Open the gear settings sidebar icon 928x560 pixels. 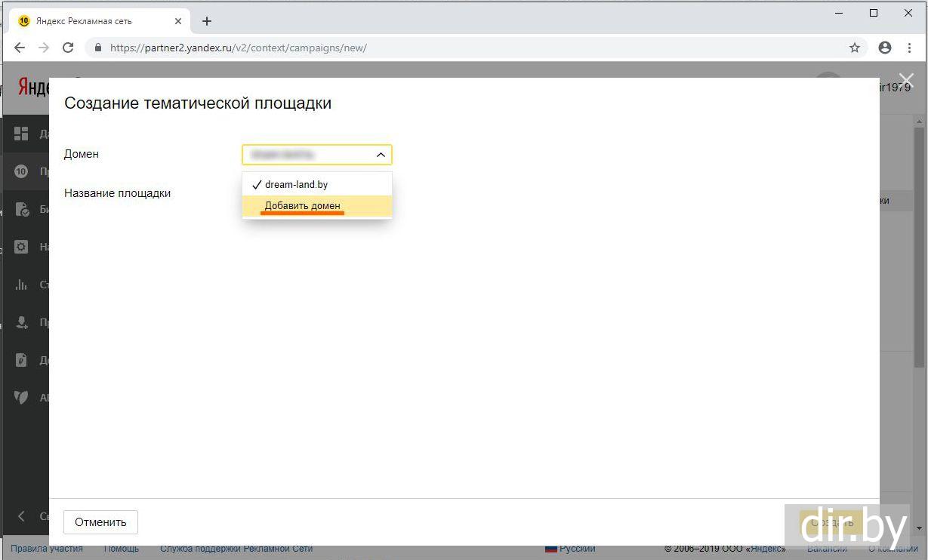(x=21, y=247)
